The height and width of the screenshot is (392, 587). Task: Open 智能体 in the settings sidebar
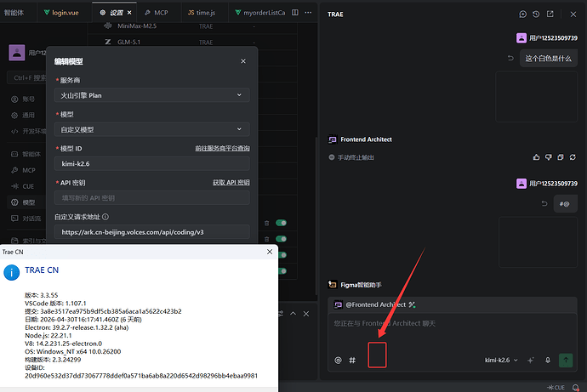26,154
